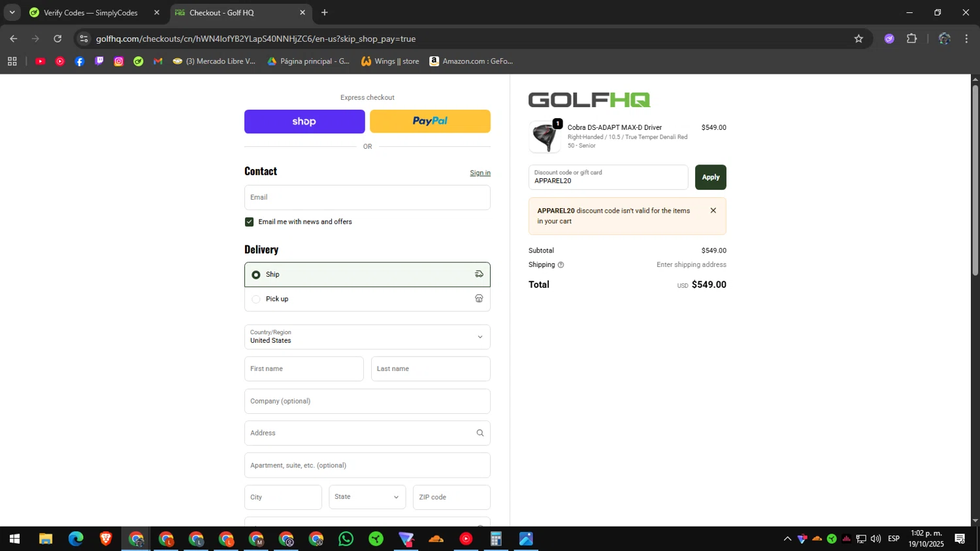This screenshot has width=980, height=551.
Task: Open the Chrome profile avatar
Action: coord(944,39)
